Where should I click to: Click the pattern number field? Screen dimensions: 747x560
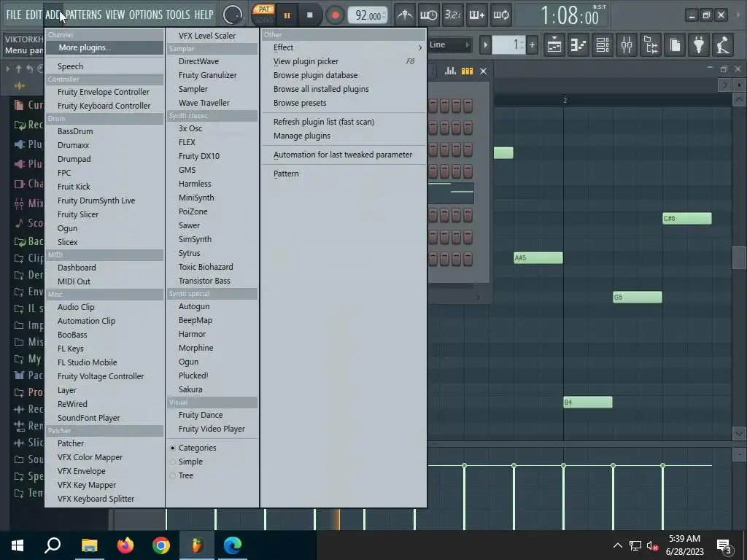click(x=508, y=45)
